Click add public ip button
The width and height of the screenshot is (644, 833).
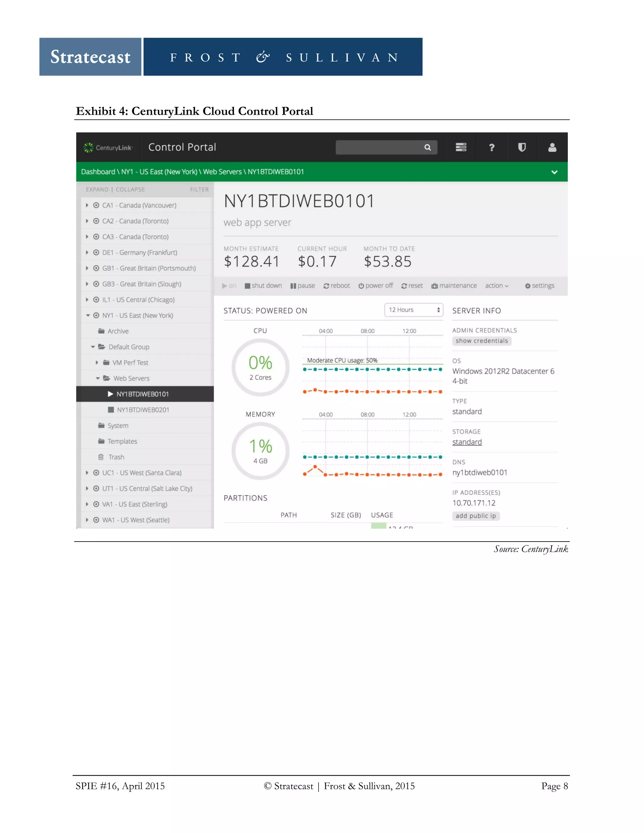476,516
